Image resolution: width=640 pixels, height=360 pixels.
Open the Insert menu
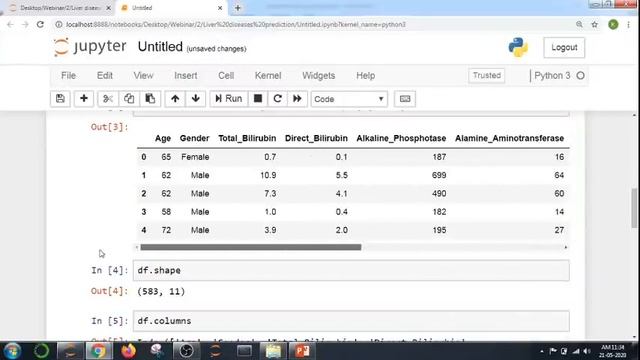186,76
